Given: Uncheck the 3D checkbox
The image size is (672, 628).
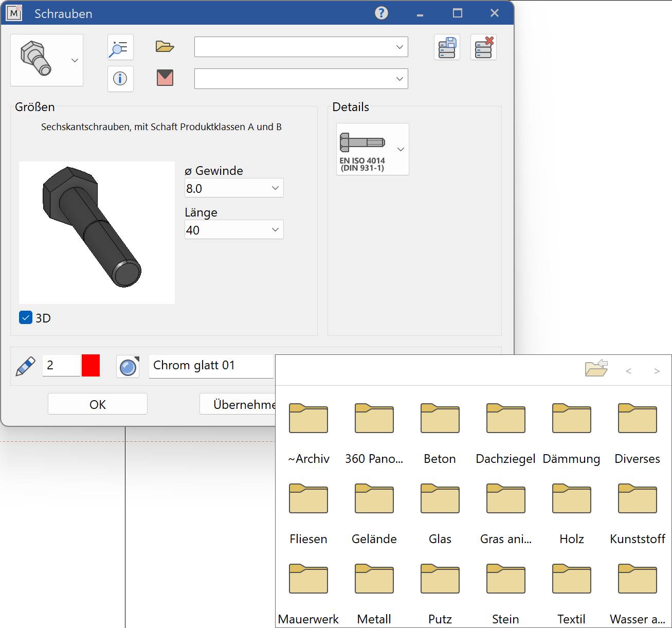Looking at the screenshot, I should point(26,317).
